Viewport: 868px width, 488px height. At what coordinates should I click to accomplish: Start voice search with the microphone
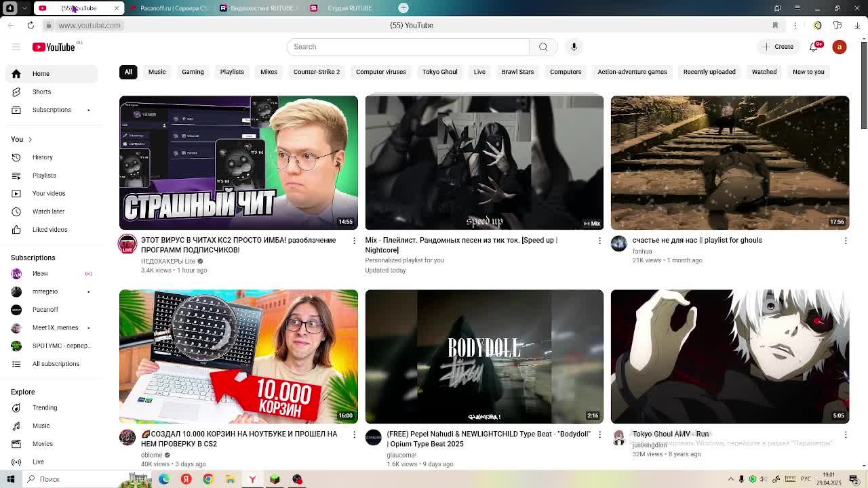click(x=574, y=47)
